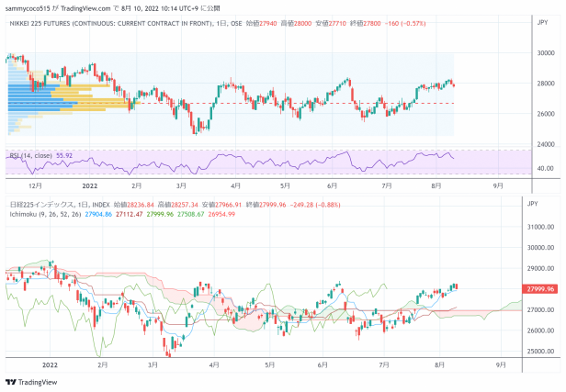This screenshot has width=566, height=392.
Task: Click 6月 on futures chart time axis
Action: pos(332,185)
